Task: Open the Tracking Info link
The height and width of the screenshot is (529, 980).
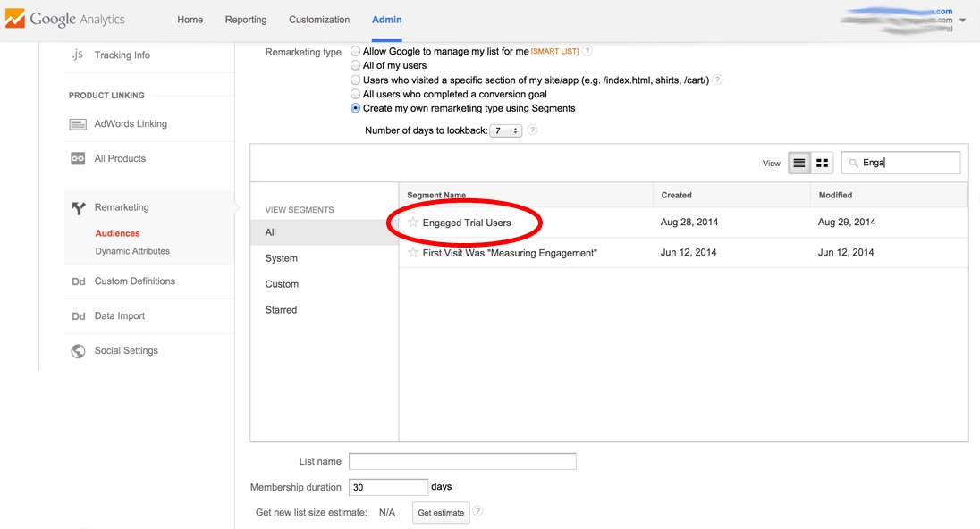Action: coord(122,55)
